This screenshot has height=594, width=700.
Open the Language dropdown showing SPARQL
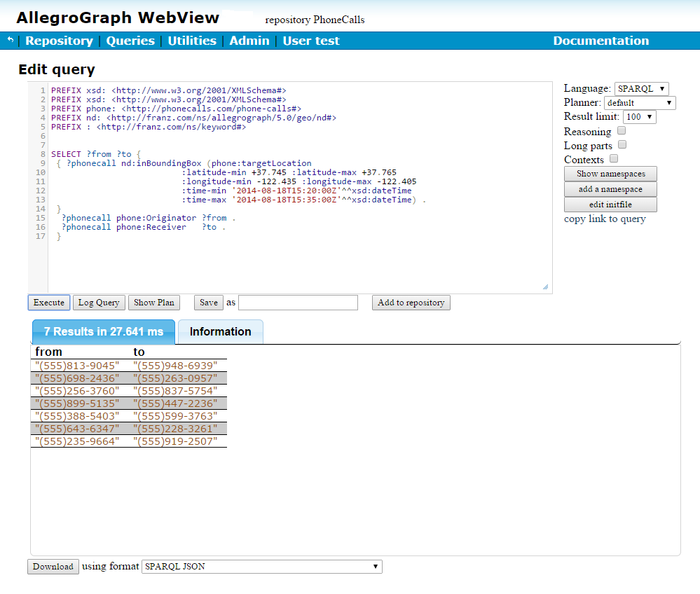641,89
